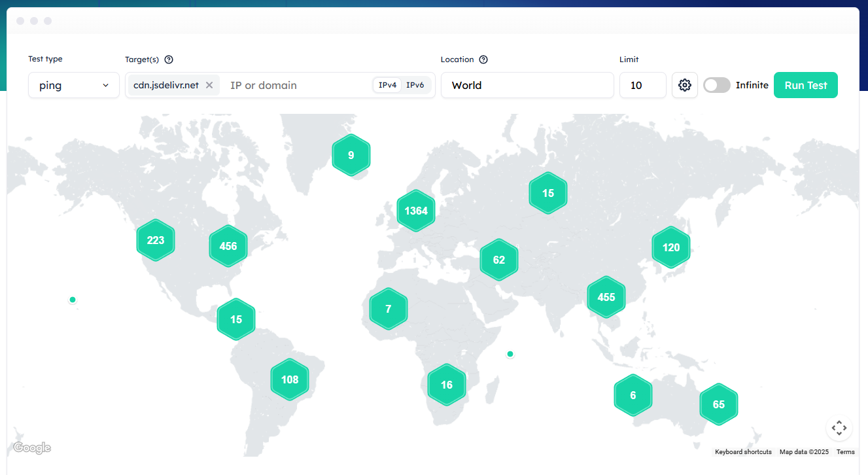This screenshot has height=475, width=868.
Task: Click the Run Test button
Action: [805, 85]
